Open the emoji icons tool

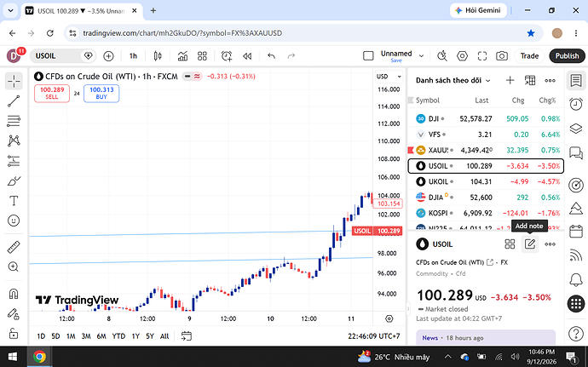(x=14, y=221)
